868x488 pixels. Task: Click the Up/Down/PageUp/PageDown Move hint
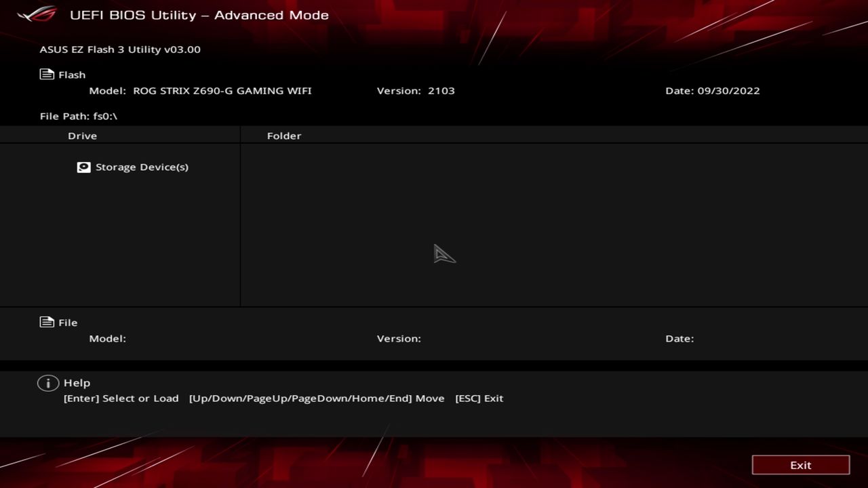click(317, 398)
